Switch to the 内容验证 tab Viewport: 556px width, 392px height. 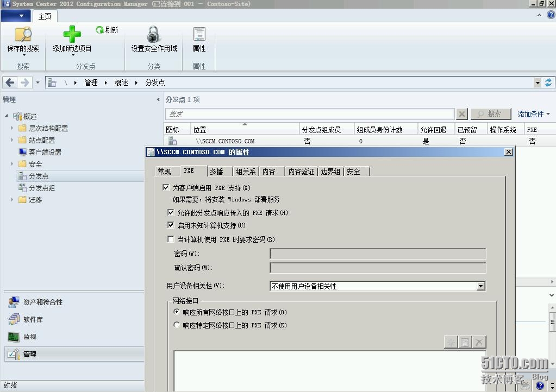tap(302, 172)
